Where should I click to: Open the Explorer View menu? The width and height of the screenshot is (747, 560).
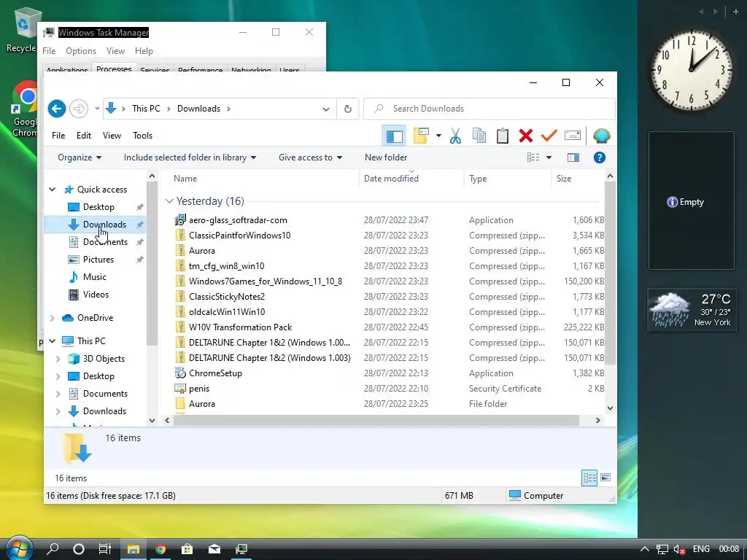tap(112, 136)
